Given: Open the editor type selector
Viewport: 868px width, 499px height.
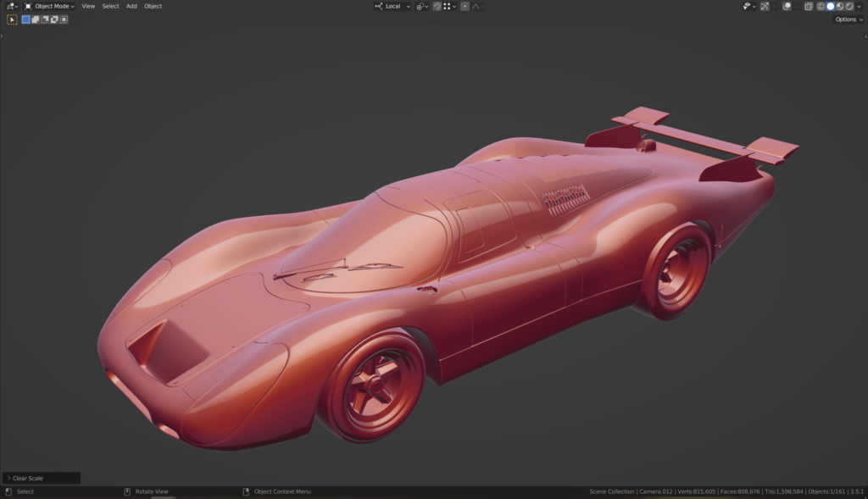Looking at the screenshot, I should click(12, 6).
